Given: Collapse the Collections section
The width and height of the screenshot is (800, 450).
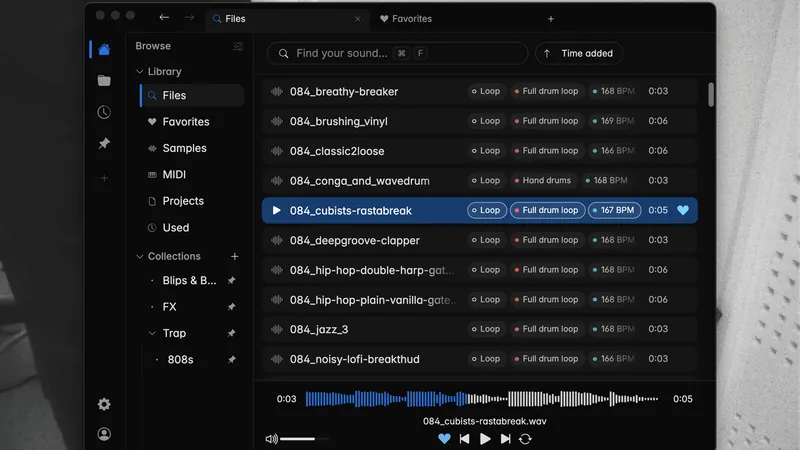Looking at the screenshot, I should coord(140,256).
